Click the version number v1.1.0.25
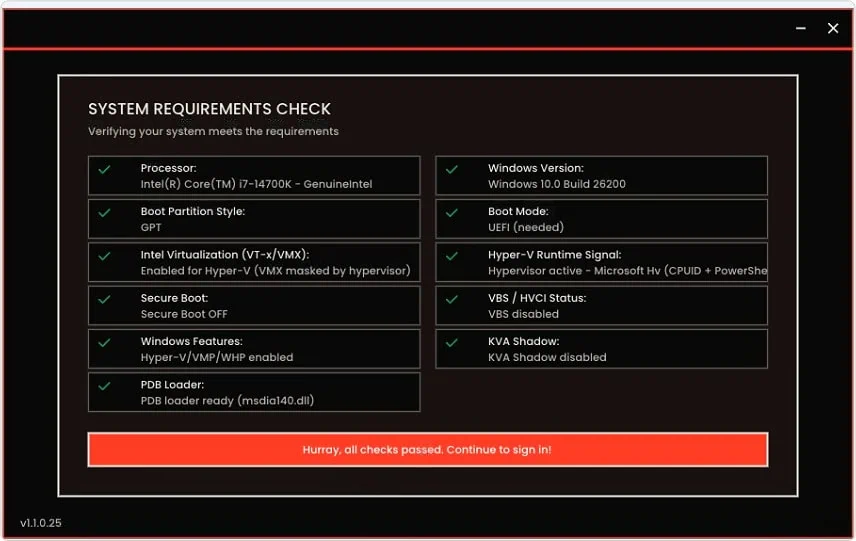The height and width of the screenshot is (541, 856). [40, 522]
